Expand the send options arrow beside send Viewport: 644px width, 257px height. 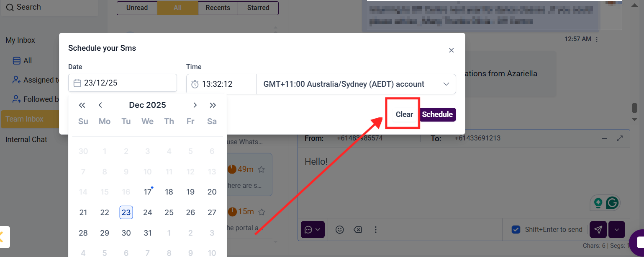click(x=616, y=230)
